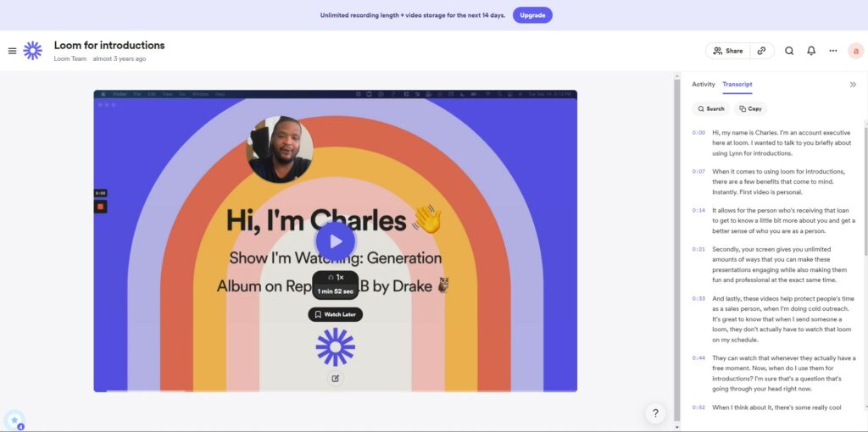Switch to the Activity tab
Viewport: 868px width, 432px height.
(x=703, y=85)
